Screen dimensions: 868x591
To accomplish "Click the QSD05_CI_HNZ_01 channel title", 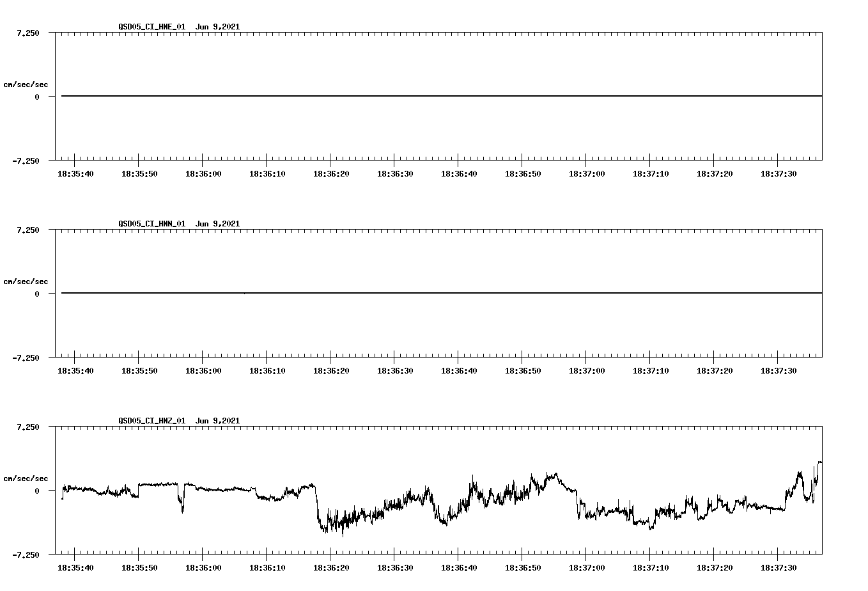I will (152, 421).
